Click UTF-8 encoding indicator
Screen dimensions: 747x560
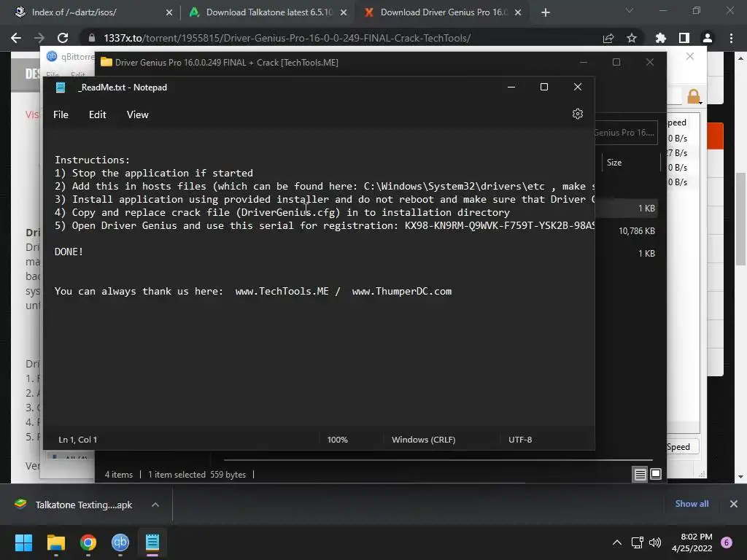pyautogui.click(x=520, y=440)
